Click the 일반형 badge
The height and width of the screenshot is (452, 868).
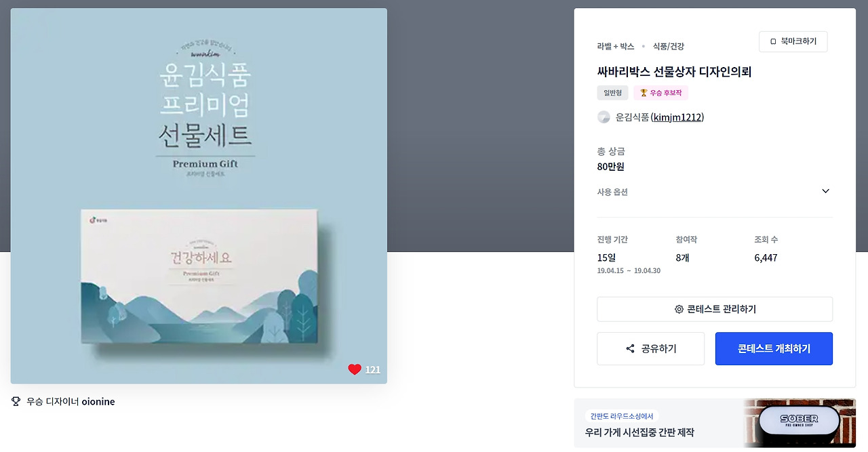pyautogui.click(x=613, y=93)
